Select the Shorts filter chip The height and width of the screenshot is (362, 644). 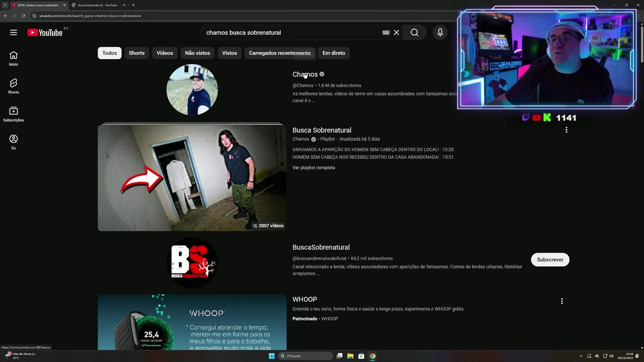136,53
